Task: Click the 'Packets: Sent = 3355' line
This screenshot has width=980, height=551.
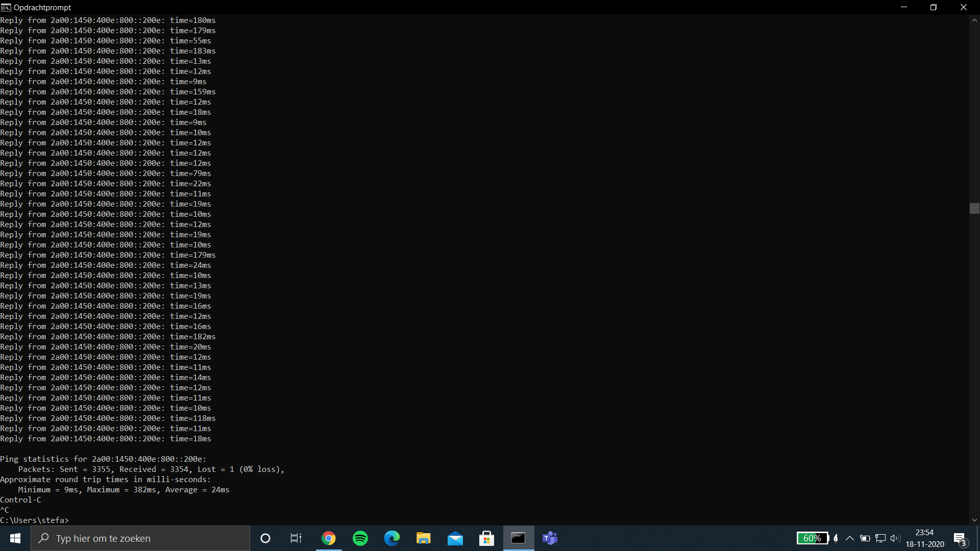Action: (151, 469)
